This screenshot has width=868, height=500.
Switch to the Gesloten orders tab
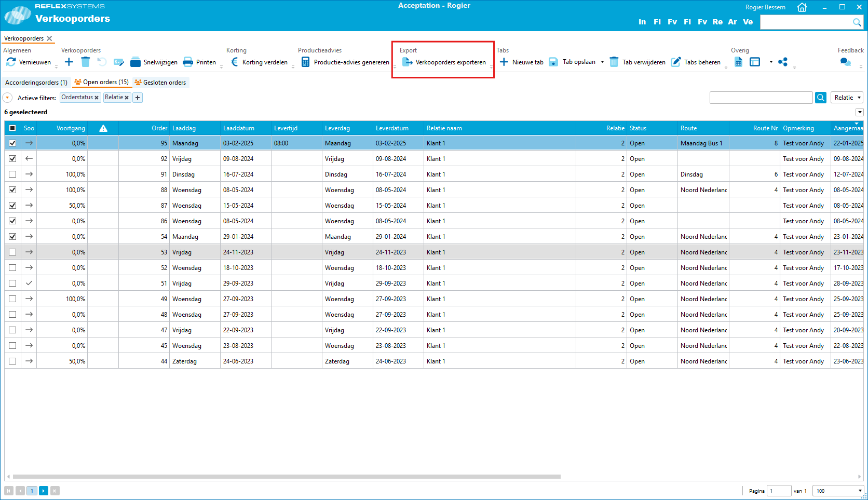161,83
